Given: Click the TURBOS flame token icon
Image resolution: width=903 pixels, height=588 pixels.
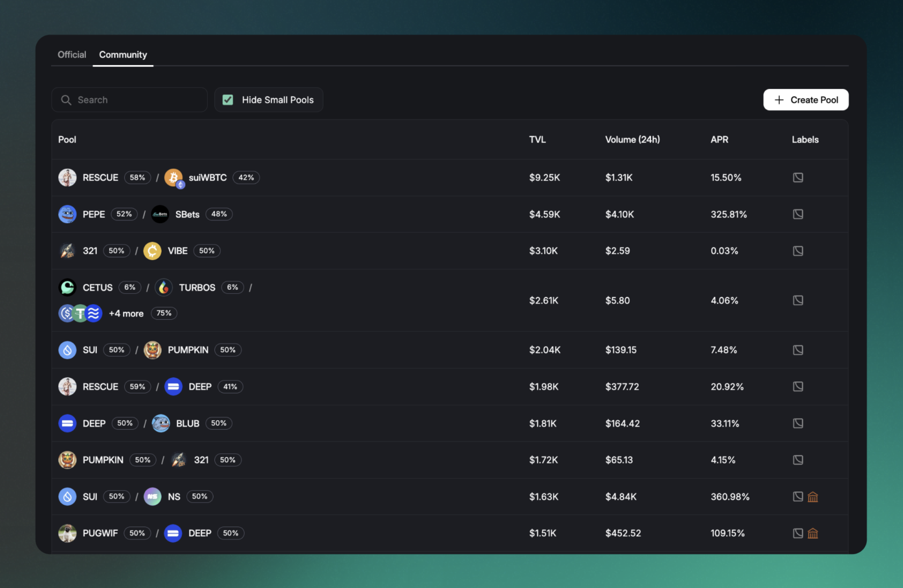Looking at the screenshot, I should click(x=164, y=288).
